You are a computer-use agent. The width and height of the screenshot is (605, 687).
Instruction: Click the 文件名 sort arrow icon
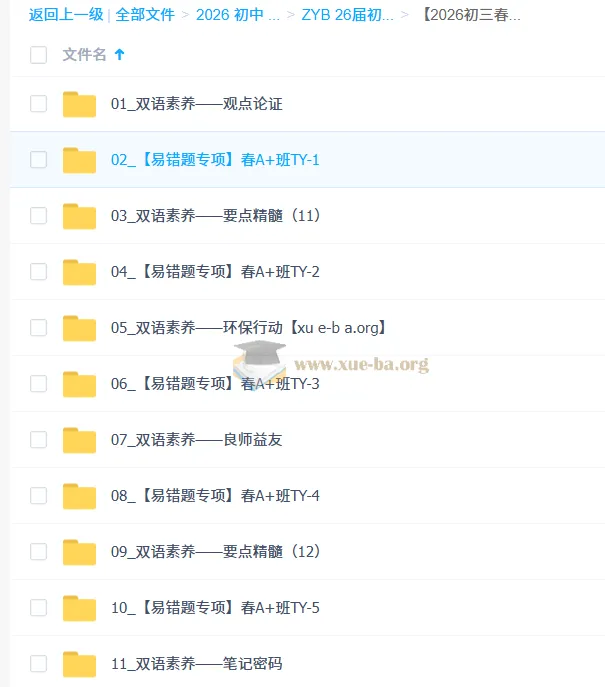point(120,54)
